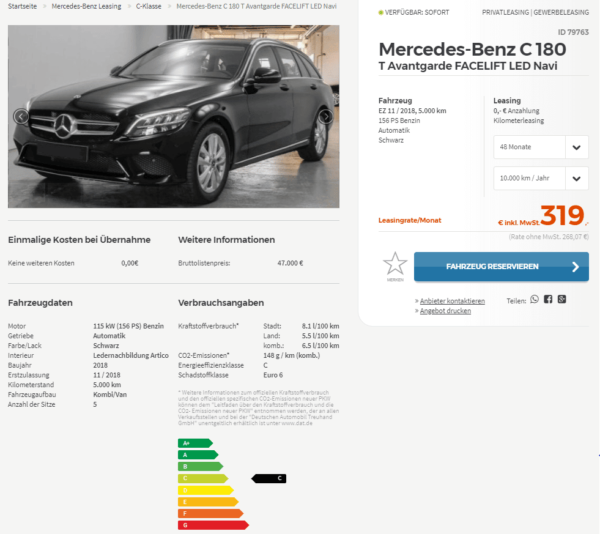Screen dimensions: 600x534
Task: Click the current page breadcrumb C 180 T Avantgarde
Action: (256, 7)
